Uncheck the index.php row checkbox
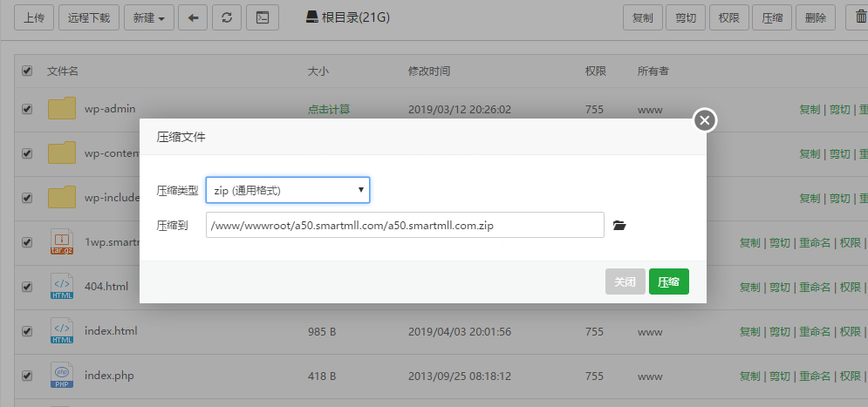The image size is (868, 407). coord(27,376)
